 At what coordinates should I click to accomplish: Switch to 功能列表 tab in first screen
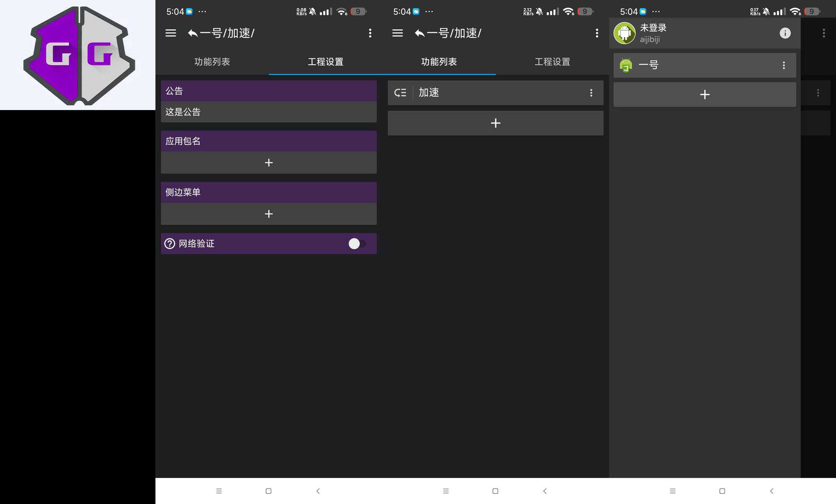pyautogui.click(x=212, y=62)
